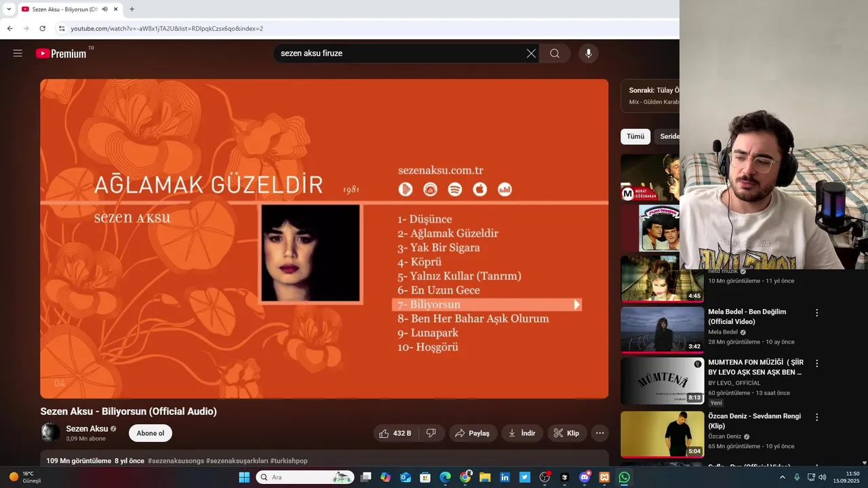Dislike the video with thumbs down

[x=431, y=433]
